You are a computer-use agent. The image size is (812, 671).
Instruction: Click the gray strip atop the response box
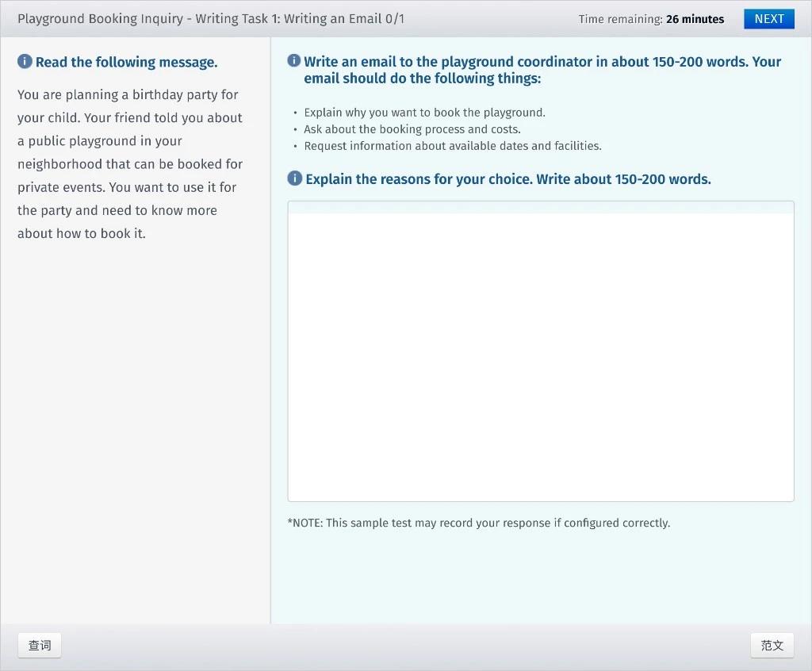click(540, 208)
